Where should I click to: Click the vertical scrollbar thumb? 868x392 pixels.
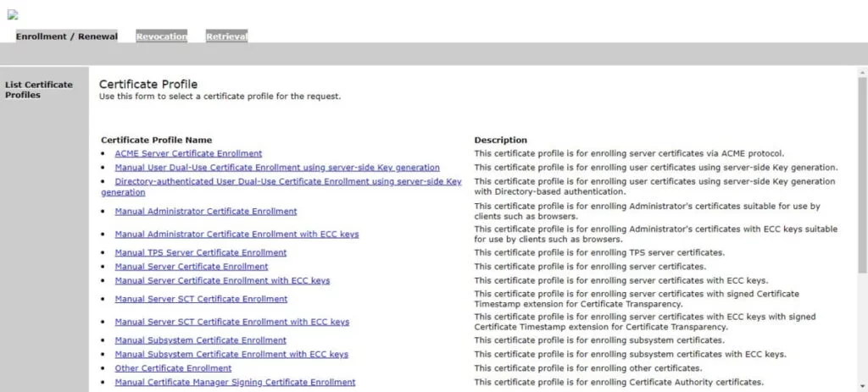[862, 174]
